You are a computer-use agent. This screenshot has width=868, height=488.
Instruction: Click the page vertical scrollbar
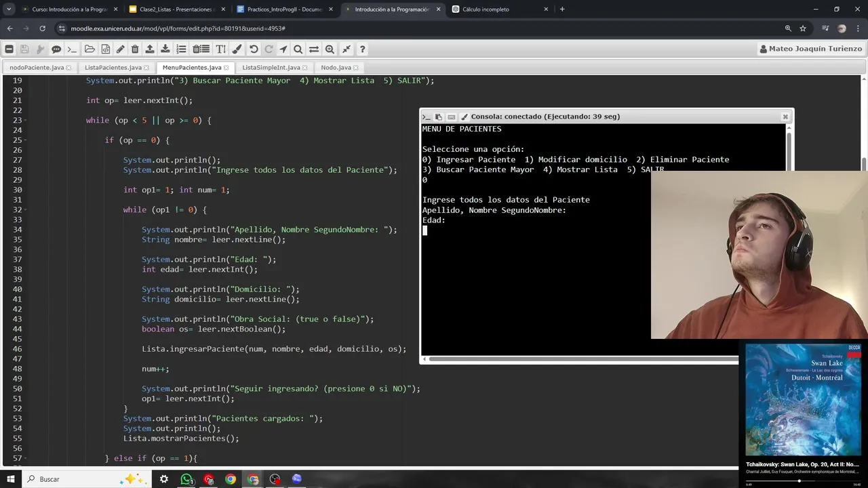[864, 165]
